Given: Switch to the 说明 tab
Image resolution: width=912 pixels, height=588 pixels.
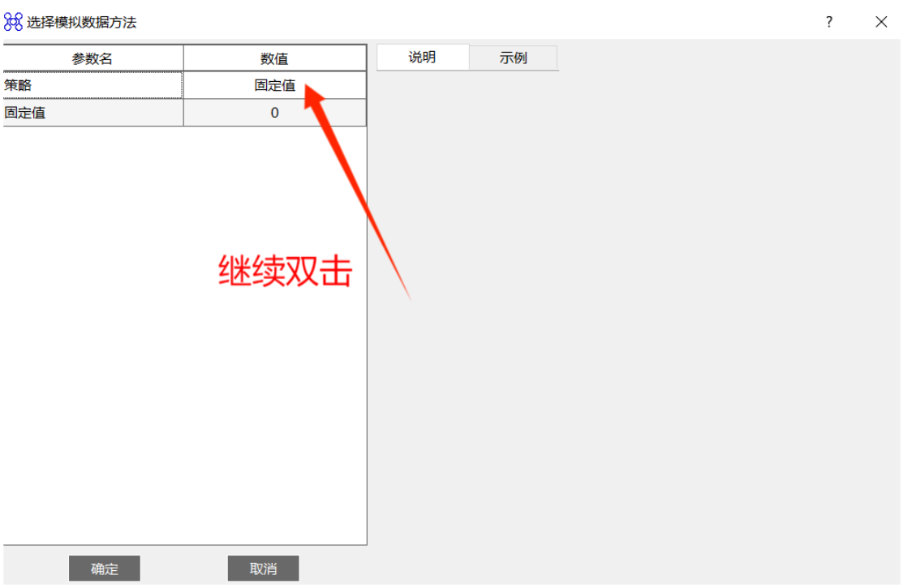Looking at the screenshot, I should [x=422, y=57].
